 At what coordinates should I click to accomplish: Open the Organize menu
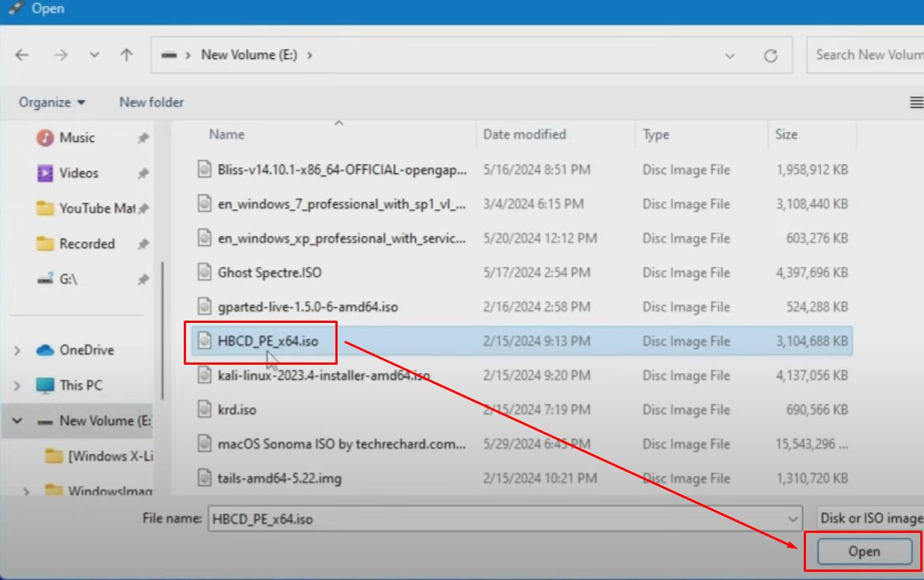[52, 102]
